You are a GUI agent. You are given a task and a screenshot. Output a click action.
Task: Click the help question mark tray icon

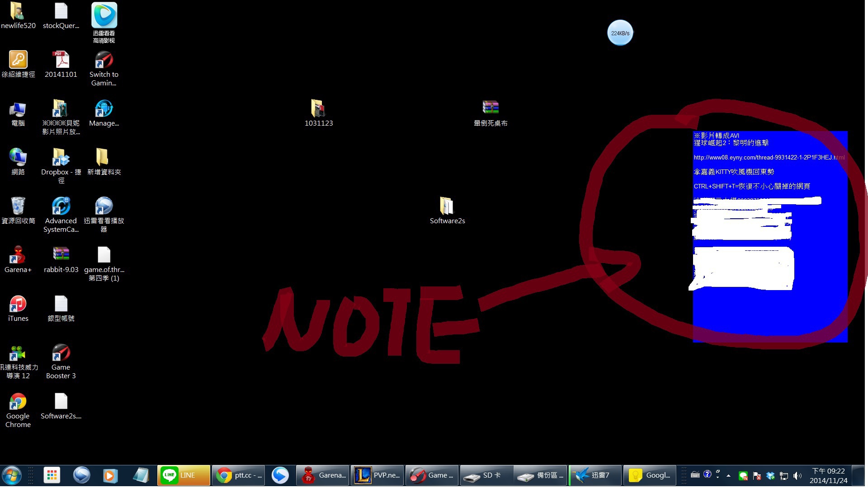tap(708, 474)
